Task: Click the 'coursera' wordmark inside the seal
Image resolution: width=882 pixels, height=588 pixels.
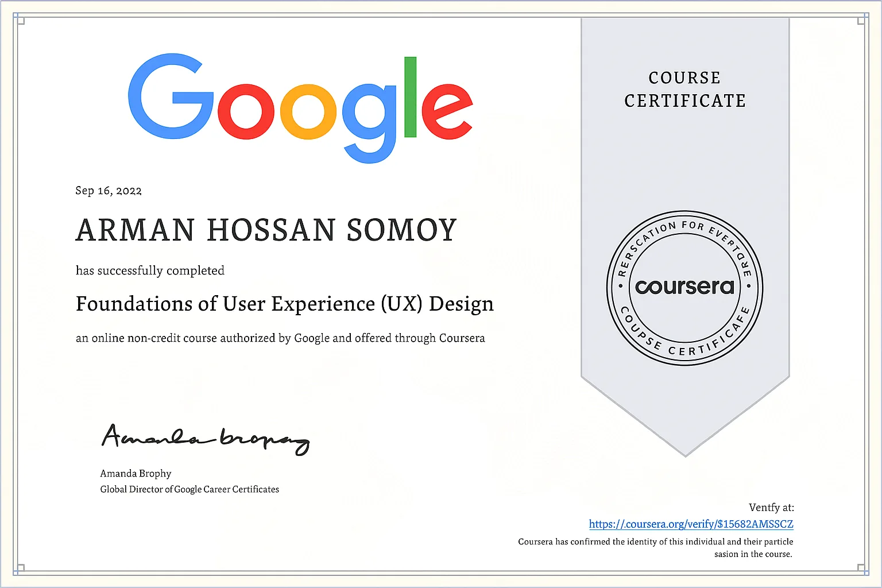Action: pos(685,287)
